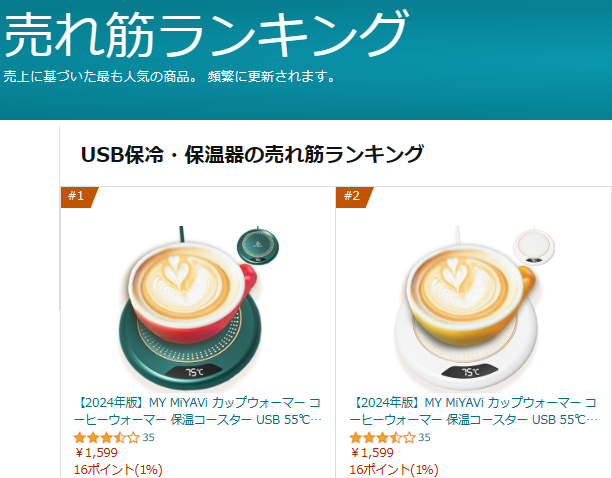Open the 35 reviews count for #2 product

point(424,438)
